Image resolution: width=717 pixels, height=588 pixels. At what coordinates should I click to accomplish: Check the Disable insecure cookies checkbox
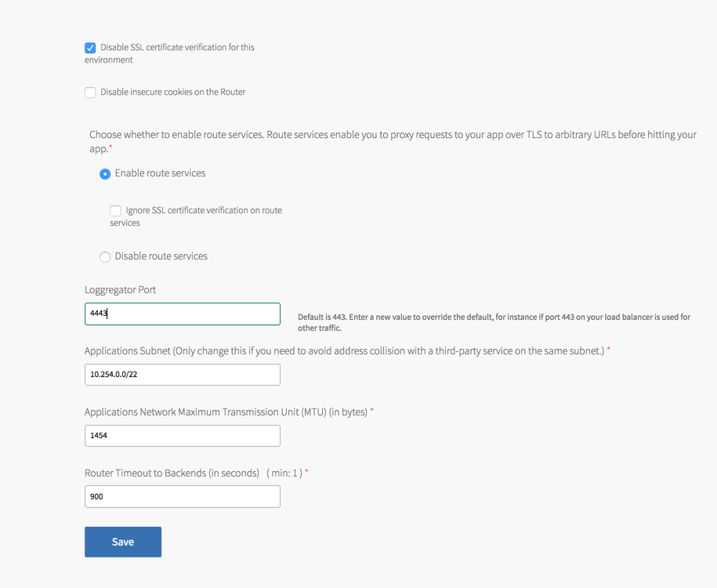[x=90, y=93]
